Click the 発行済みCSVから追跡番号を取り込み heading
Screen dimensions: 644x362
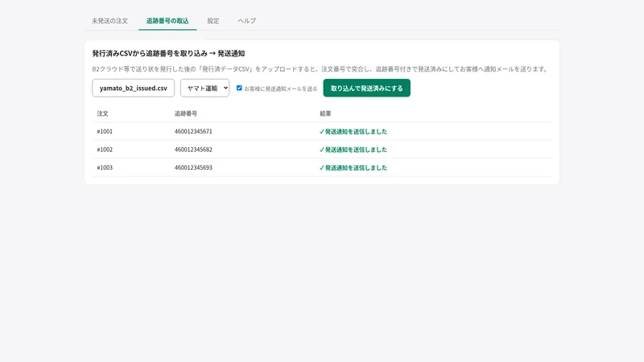point(168,53)
